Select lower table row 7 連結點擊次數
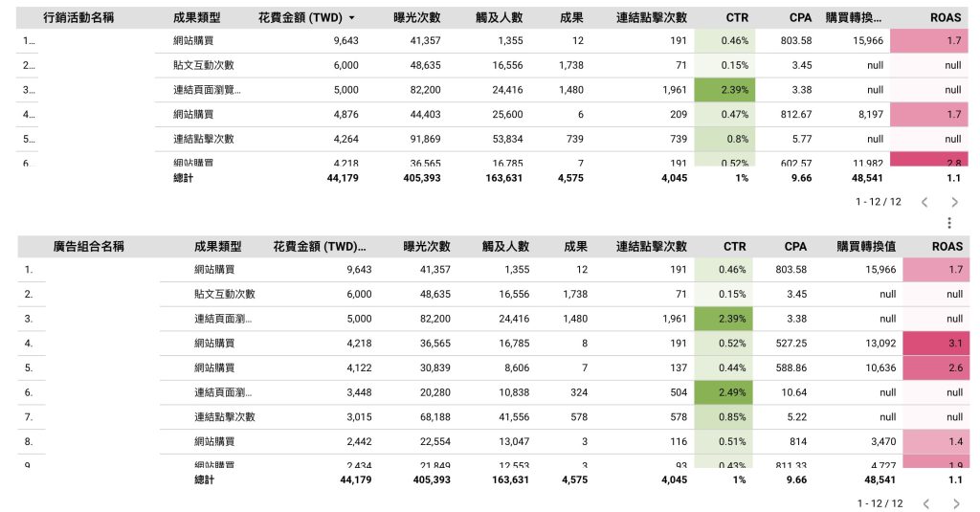980x512 pixels. [x=492, y=417]
